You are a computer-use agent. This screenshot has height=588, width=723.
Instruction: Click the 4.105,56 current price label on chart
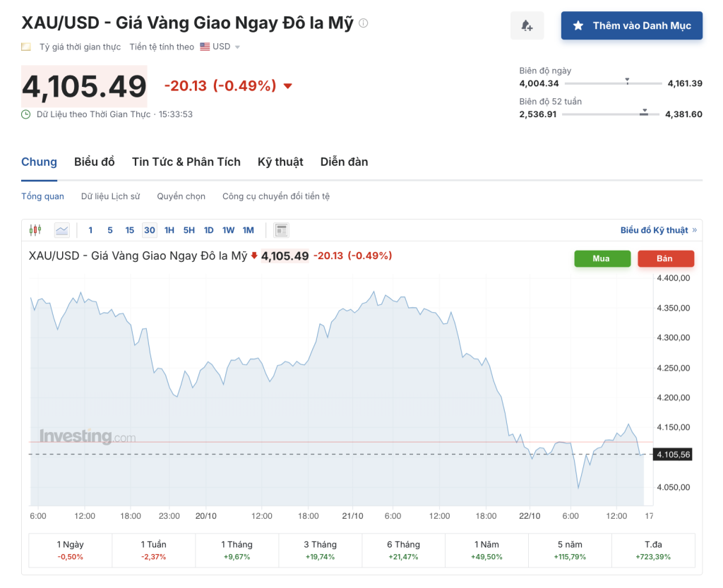(x=673, y=455)
